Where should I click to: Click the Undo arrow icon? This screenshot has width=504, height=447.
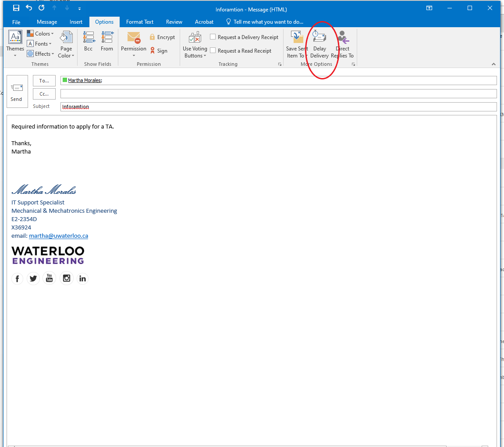coord(29,8)
